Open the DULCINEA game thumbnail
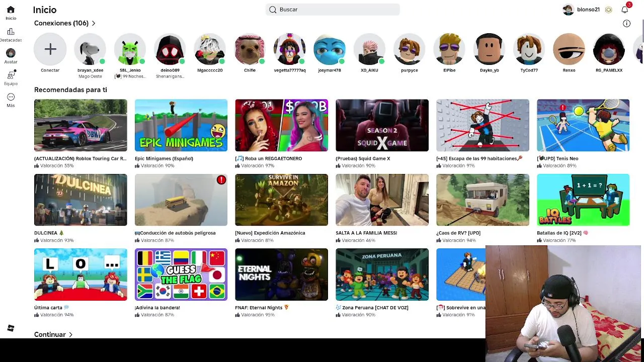Image resolution: width=644 pixels, height=362 pixels. coord(80,200)
